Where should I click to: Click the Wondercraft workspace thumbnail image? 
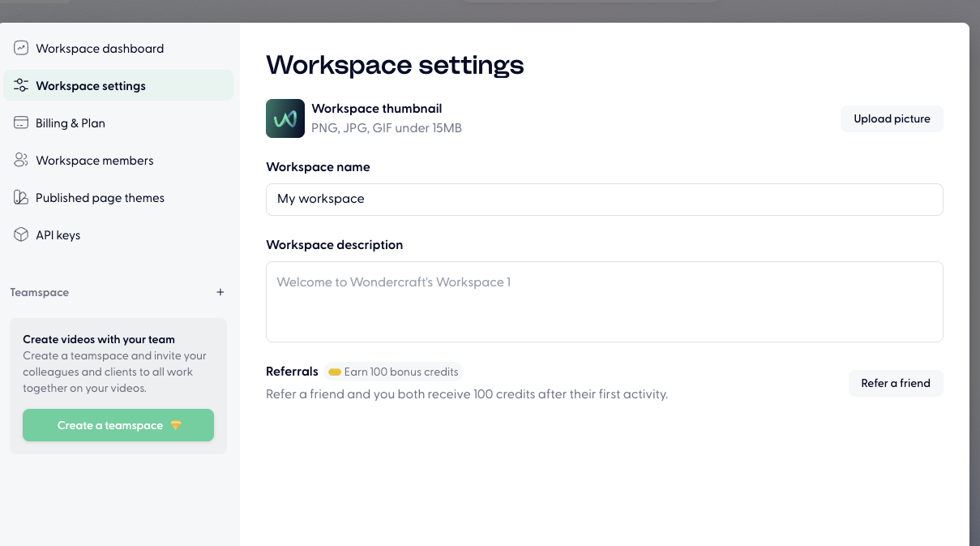click(285, 118)
